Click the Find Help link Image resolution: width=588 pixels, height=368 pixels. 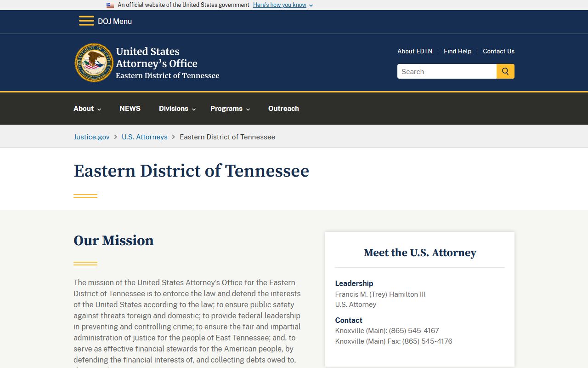458,51
